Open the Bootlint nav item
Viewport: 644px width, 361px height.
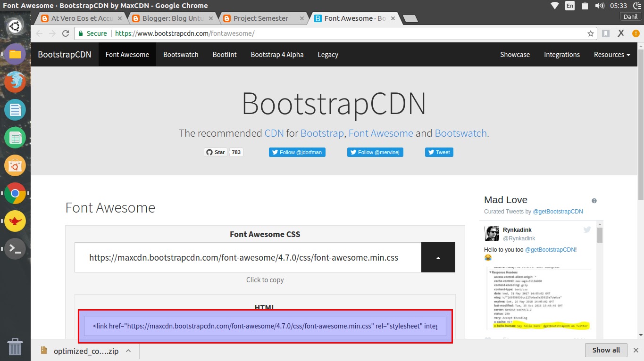click(225, 55)
